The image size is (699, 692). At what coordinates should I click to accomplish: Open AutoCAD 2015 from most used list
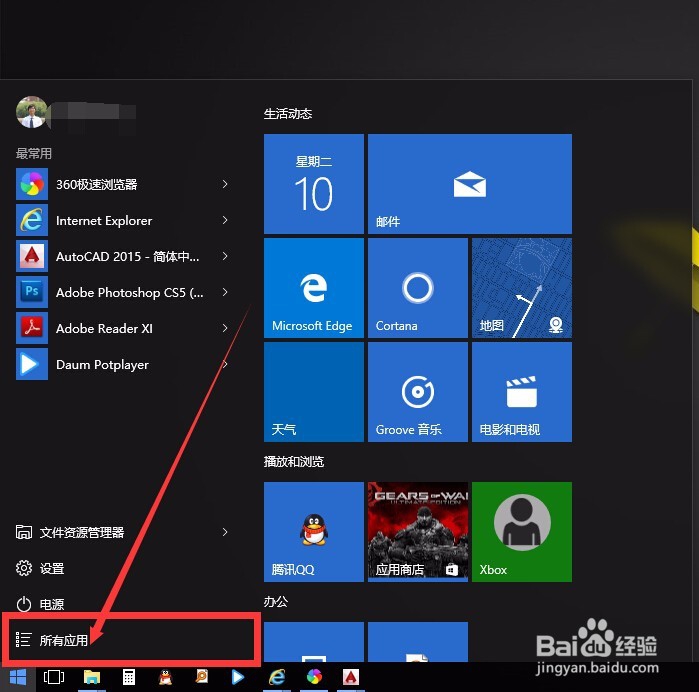[x=121, y=256]
